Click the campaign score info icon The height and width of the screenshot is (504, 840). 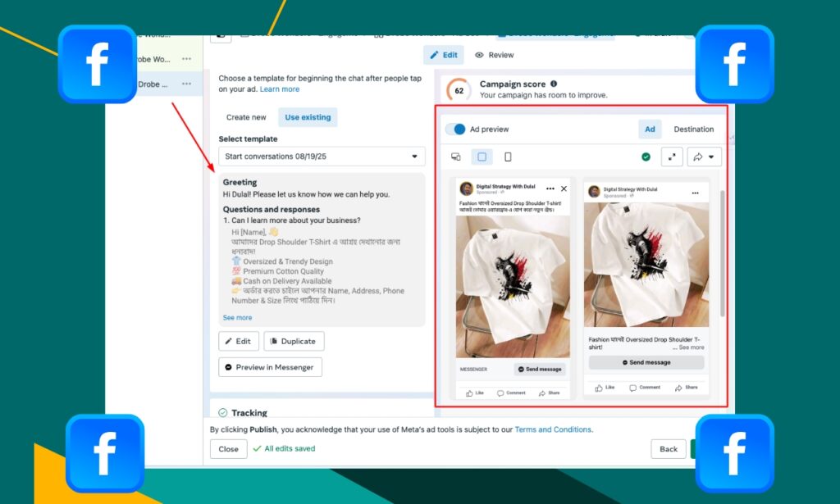coord(554,84)
